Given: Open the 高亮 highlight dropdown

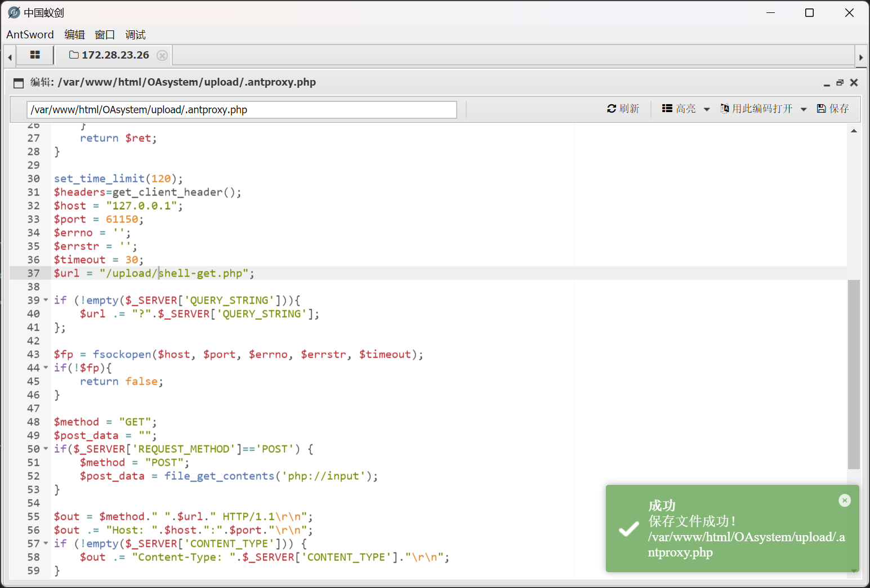Looking at the screenshot, I should coord(685,109).
